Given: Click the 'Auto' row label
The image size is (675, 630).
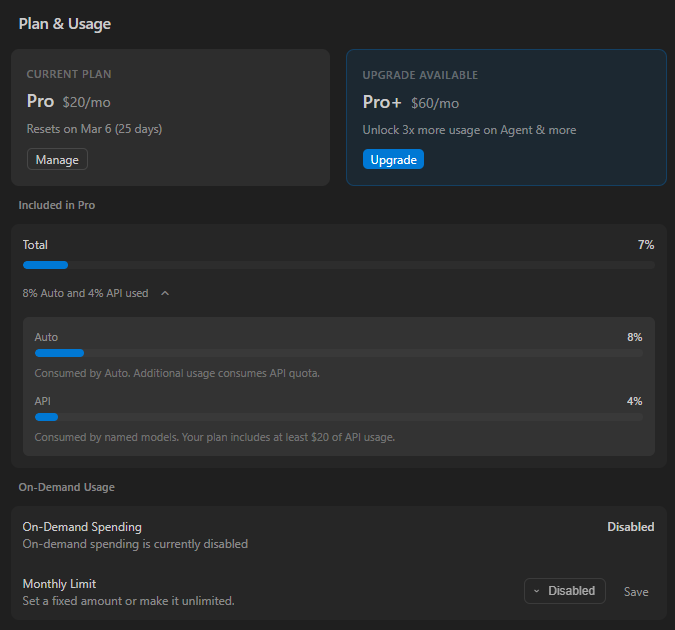Looking at the screenshot, I should click(x=46, y=337).
